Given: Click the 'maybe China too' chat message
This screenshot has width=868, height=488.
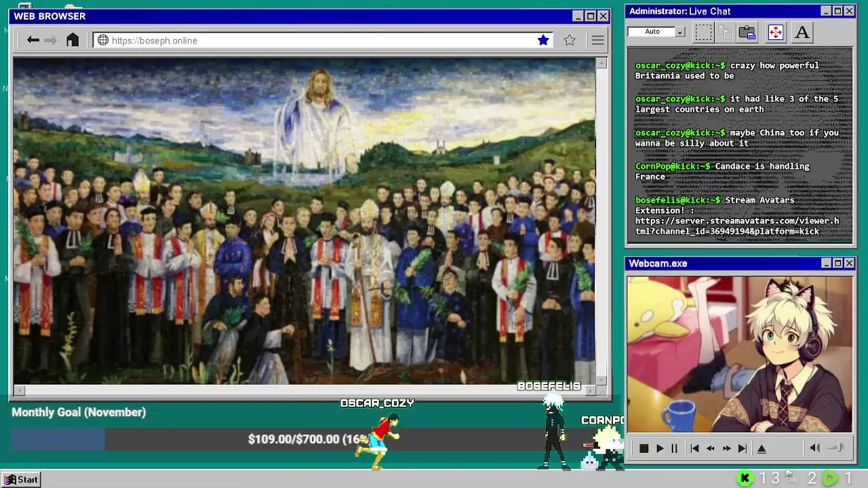Looking at the screenshot, I should tap(736, 138).
